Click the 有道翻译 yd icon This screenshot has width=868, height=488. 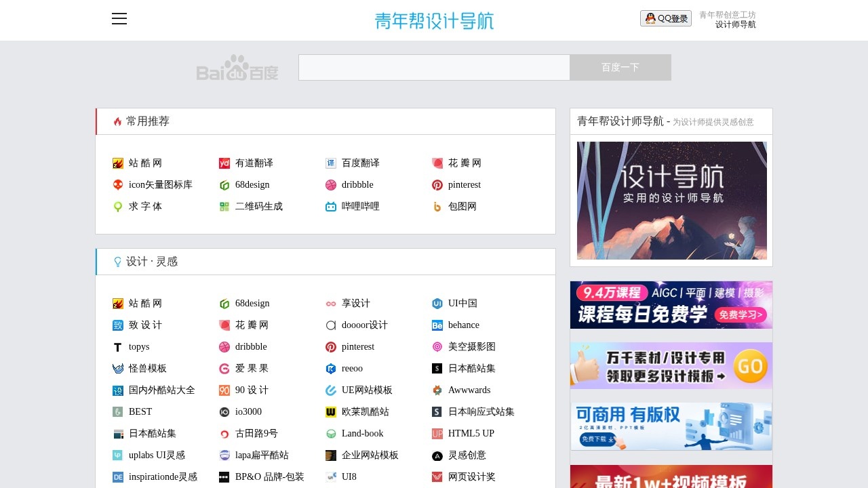(x=224, y=163)
